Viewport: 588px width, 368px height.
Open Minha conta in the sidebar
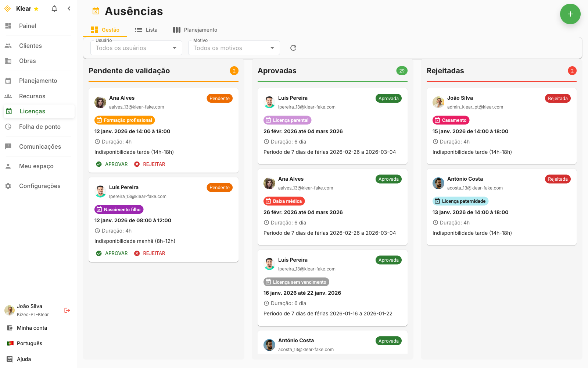point(32,328)
